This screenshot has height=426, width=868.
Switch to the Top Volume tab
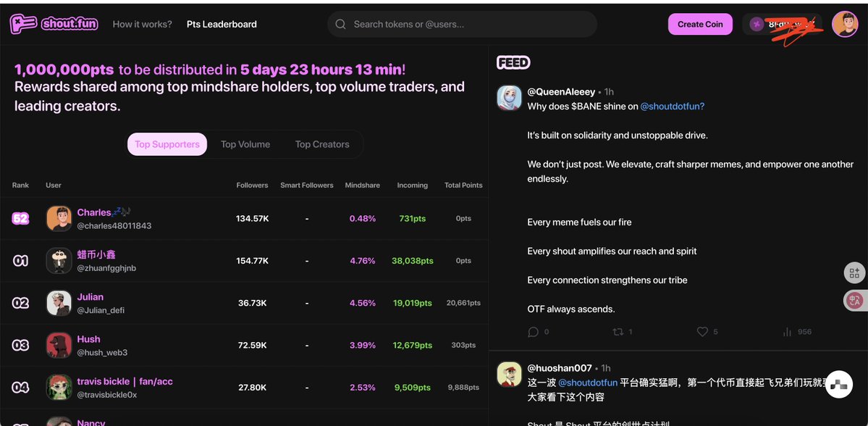pos(245,145)
